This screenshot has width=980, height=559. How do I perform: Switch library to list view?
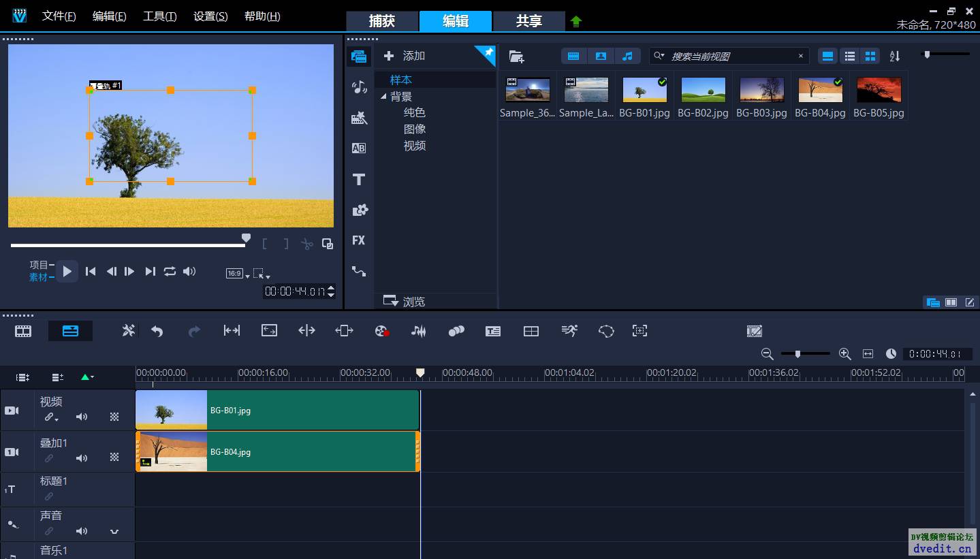[849, 56]
